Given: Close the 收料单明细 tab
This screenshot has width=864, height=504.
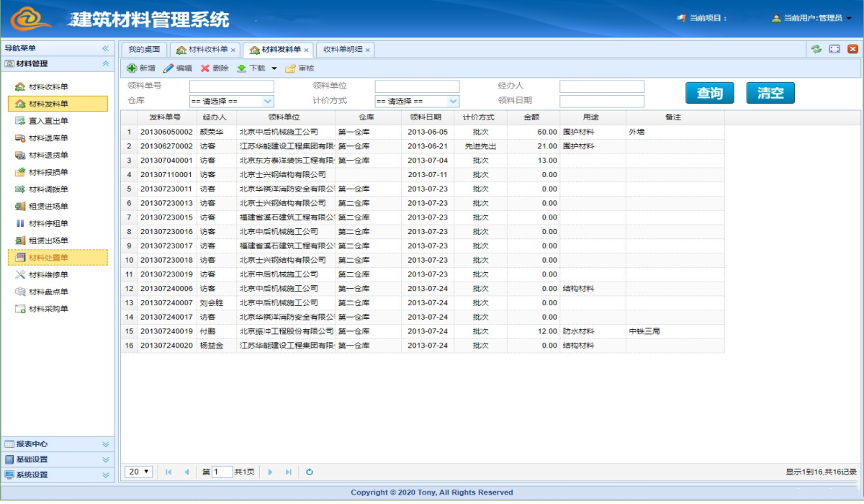Looking at the screenshot, I should pyautogui.click(x=367, y=50).
